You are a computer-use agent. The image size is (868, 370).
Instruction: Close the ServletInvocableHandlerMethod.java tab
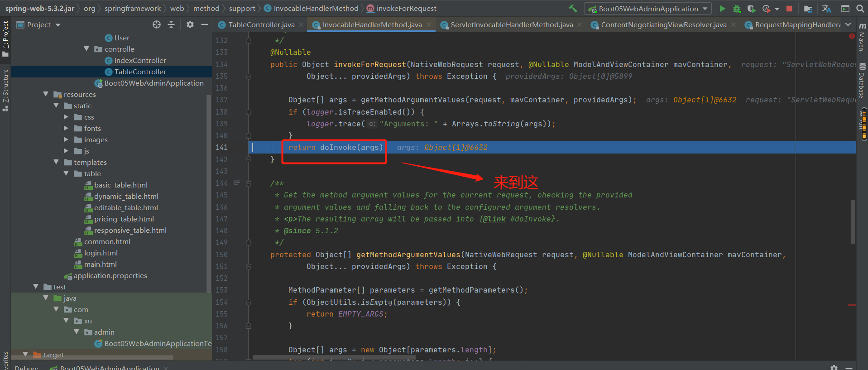[580, 24]
